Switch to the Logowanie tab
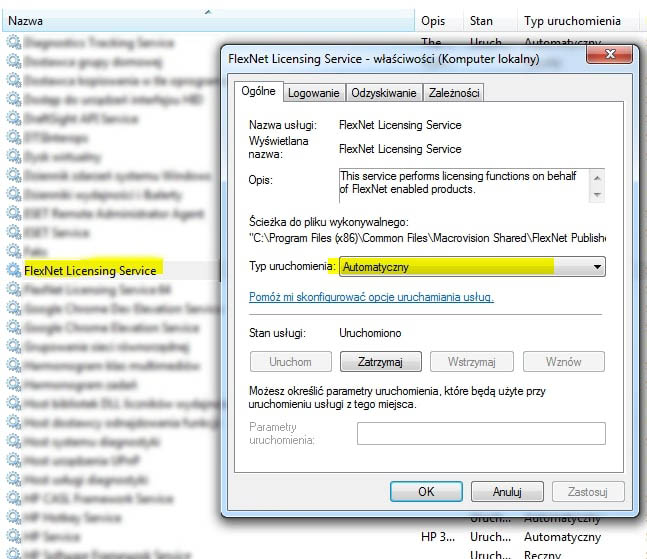This screenshot has width=647, height=559. coord(314,93)
